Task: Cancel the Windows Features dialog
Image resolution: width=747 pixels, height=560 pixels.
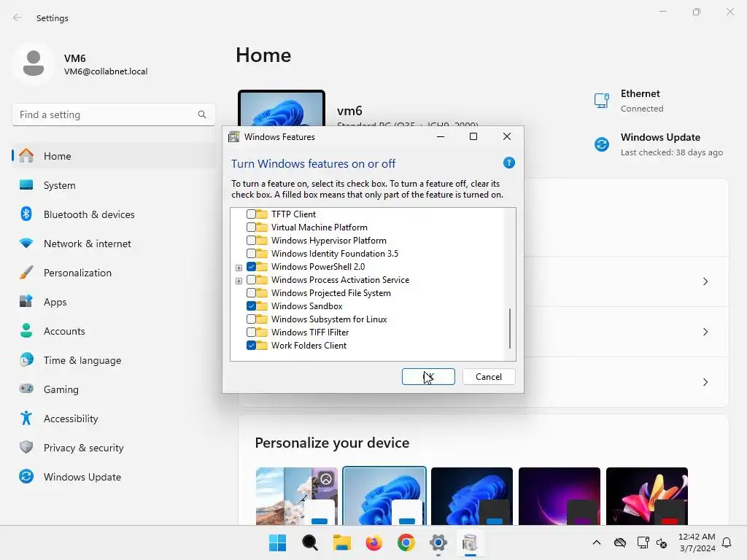Action: pos(489,377)
